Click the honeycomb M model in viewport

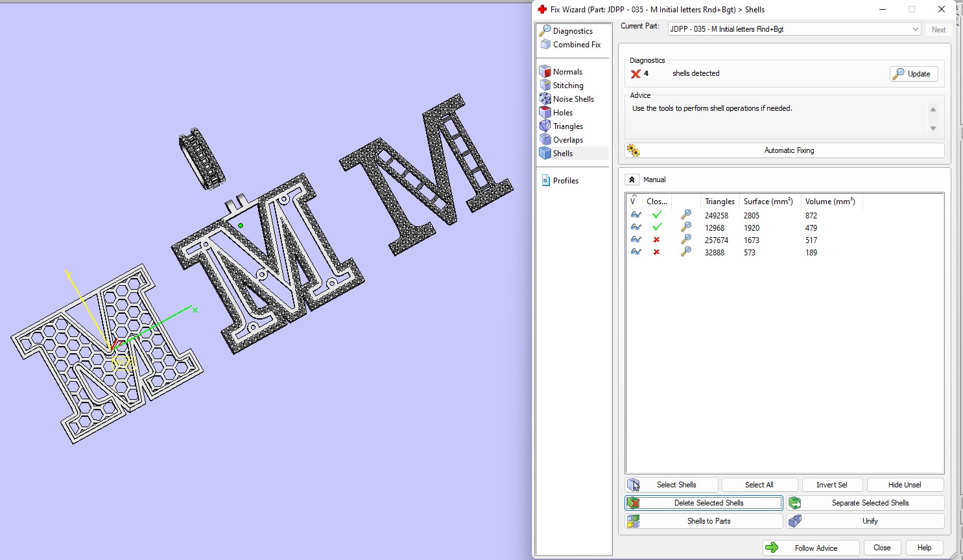click(107, 353)
